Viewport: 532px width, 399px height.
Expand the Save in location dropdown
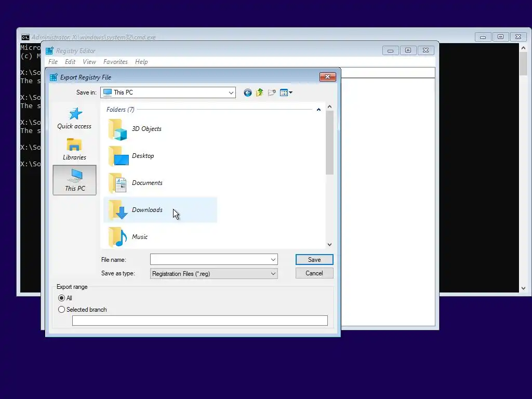[231, 92]
